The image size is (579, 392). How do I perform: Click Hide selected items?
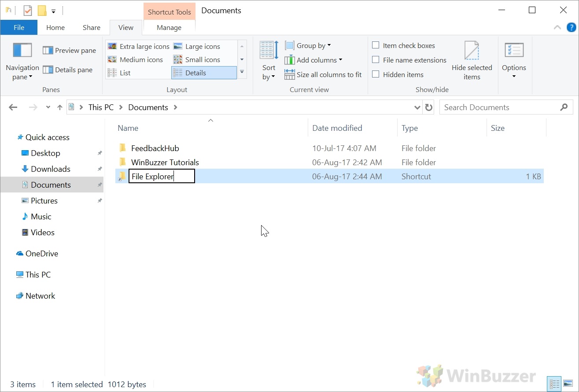(x=472, y=60)
